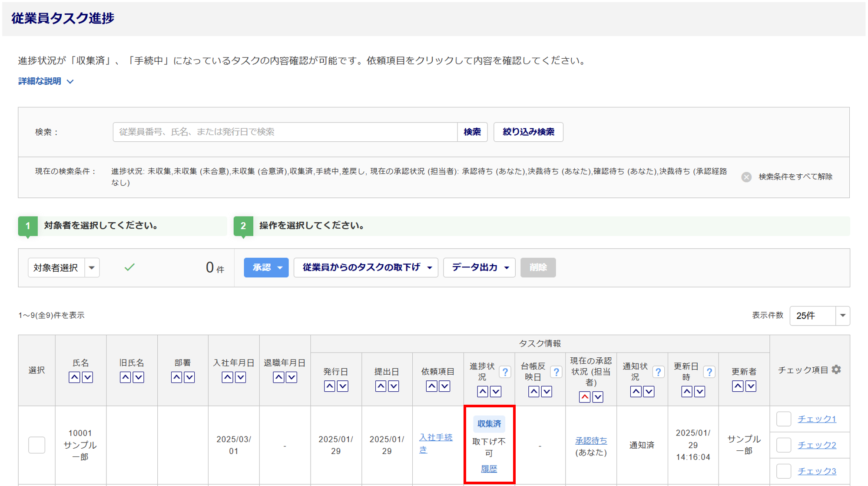Open the 承認 action menu
This screenshot has width=868, height=486.
pos(266,268)
